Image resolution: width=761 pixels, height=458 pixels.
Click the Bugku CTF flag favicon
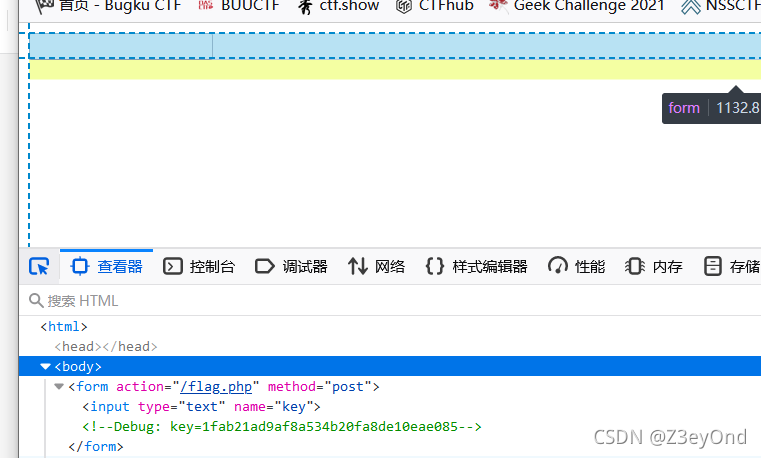click(44, 6)
